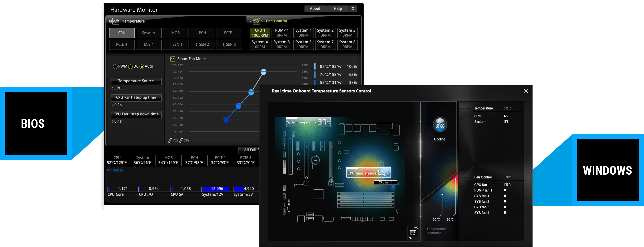Click the Fan Control panel icon

256,21
